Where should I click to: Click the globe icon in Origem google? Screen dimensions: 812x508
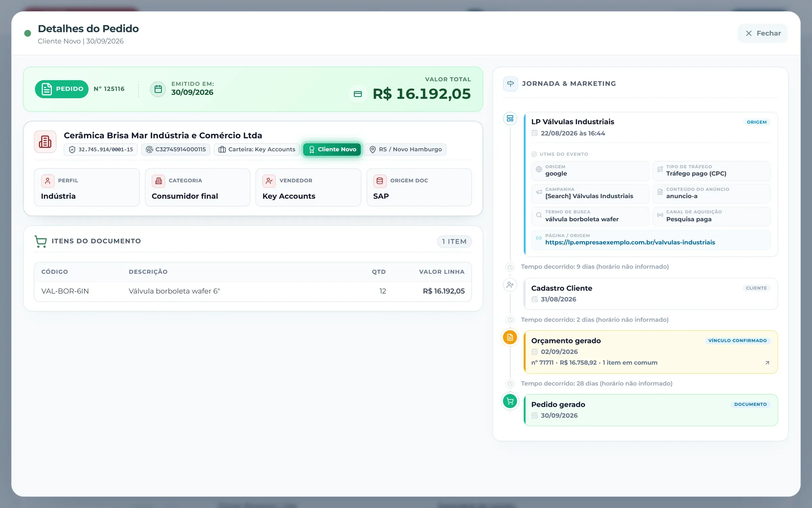tap(539, 169)
